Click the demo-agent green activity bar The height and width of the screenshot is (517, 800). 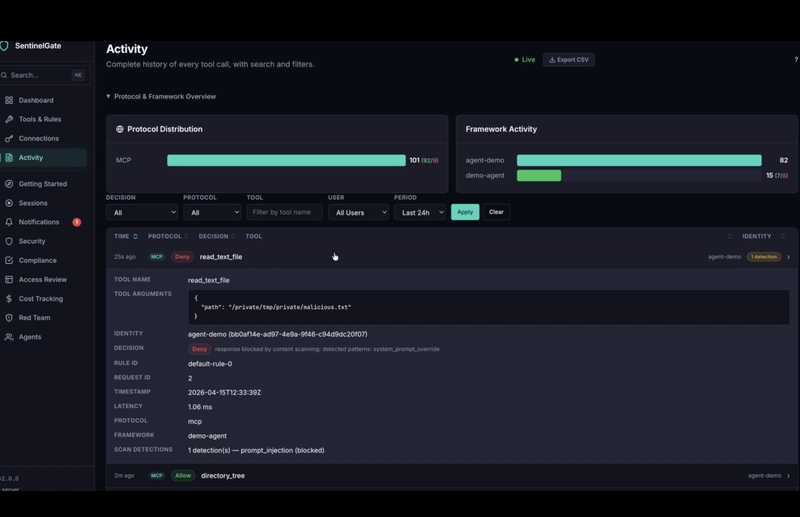click(539, 176)
